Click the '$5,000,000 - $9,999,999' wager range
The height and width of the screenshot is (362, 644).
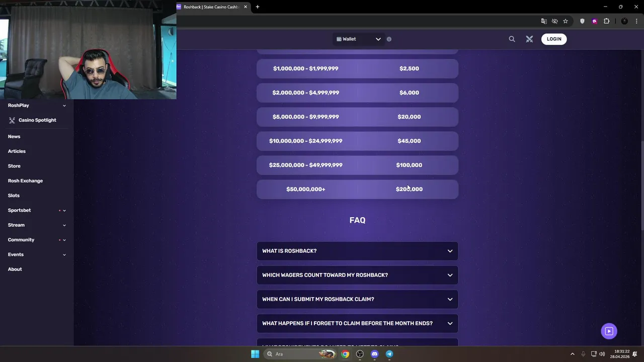pos(306,117)
